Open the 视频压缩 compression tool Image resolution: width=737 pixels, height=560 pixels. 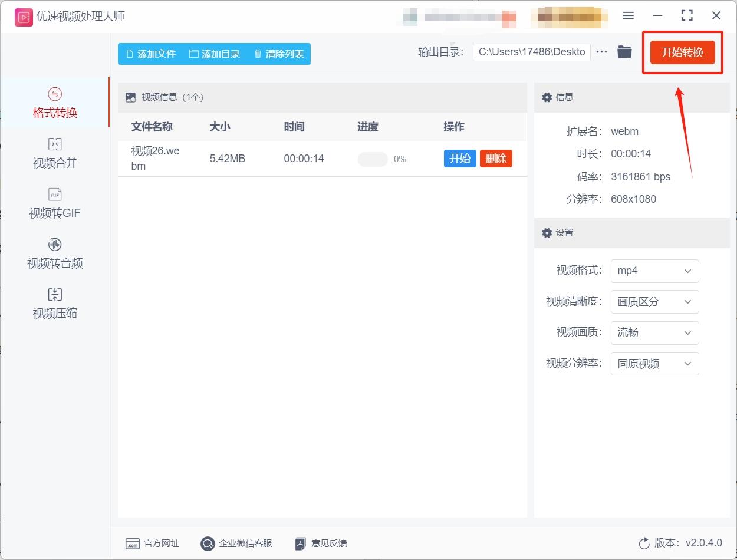[x=54, y=304]
